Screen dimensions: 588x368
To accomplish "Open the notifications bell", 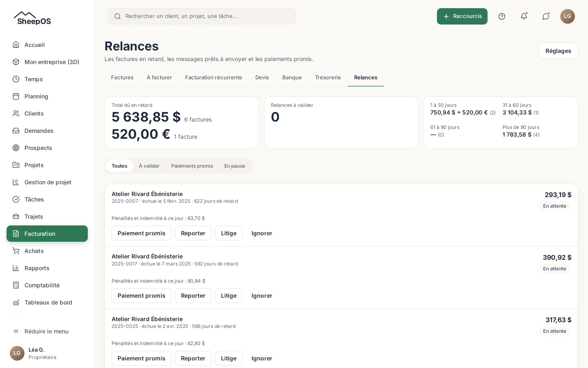I will click(524, 16).
